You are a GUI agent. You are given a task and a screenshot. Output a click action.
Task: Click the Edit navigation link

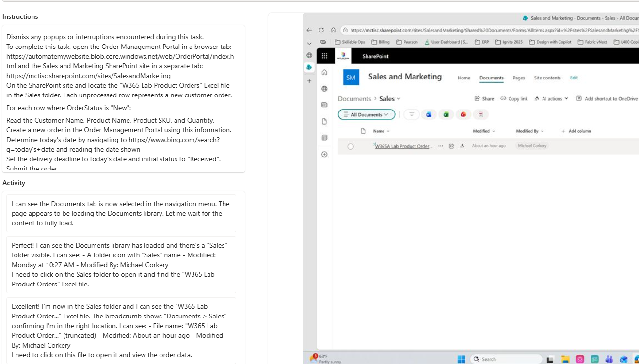click(x=574, y=78)
